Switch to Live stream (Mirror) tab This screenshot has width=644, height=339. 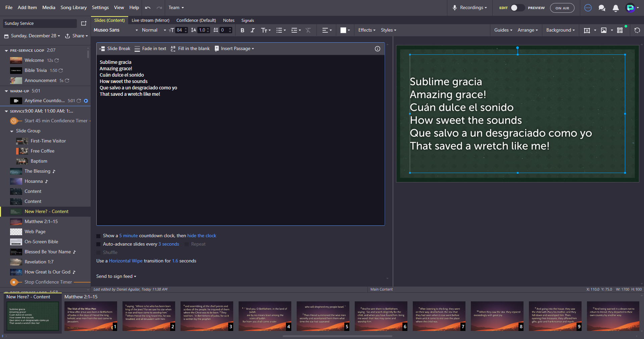coord(150,20)
